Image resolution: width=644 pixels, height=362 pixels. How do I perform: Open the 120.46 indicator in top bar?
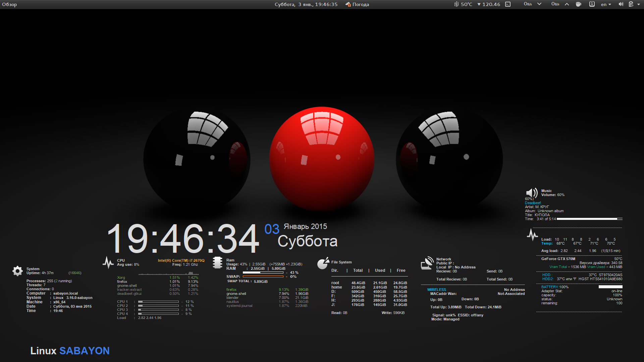tap(489, 4)
